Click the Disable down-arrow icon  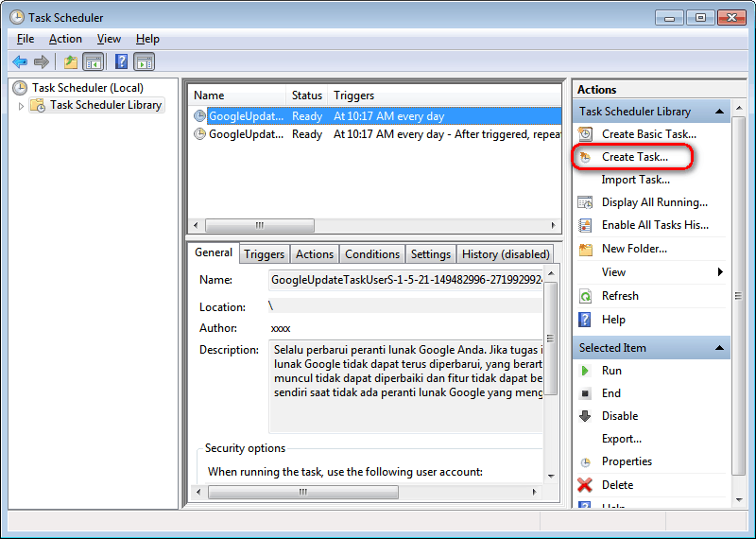point(585,416)
